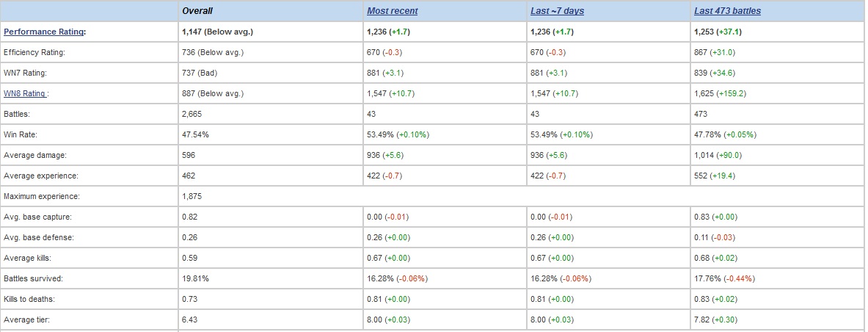Click the Kills to deaths row label

[29, 299]
